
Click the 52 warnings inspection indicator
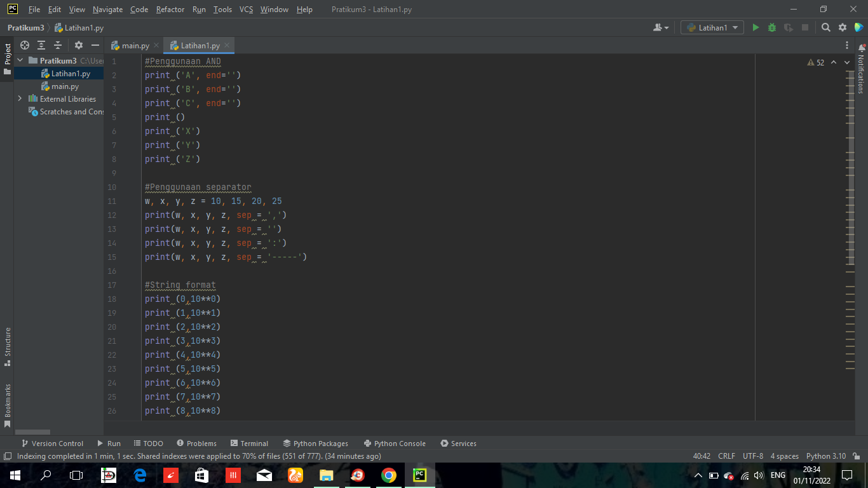click(x=816, y=62)
